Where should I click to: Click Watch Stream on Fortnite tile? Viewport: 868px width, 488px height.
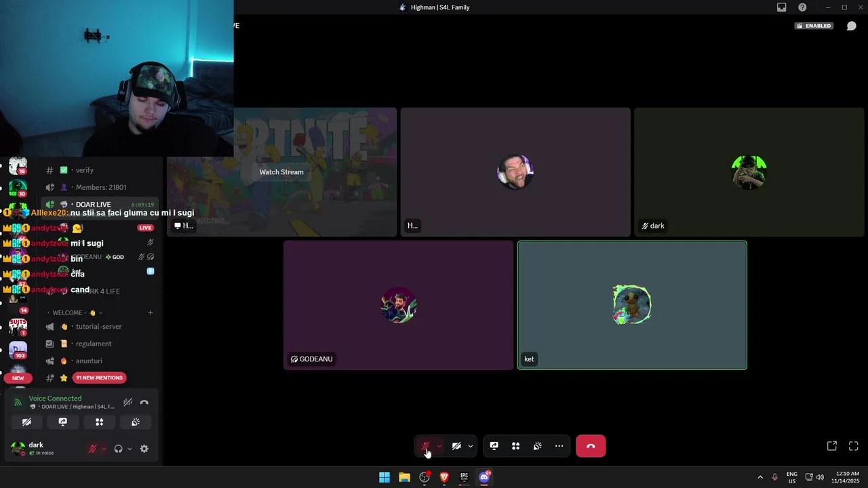pyautogui.click(x=281, y=172)
